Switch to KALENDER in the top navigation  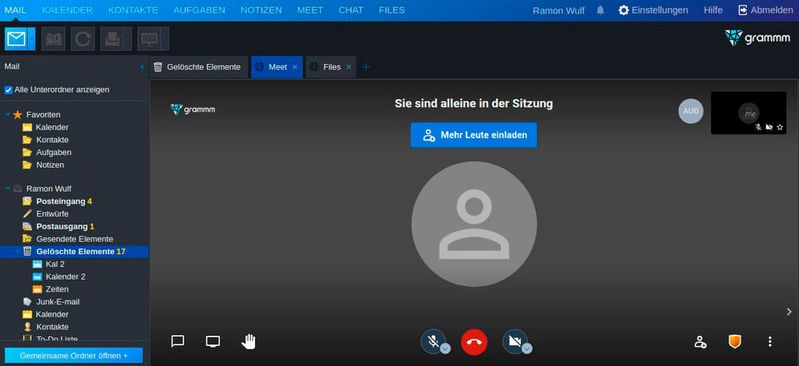[67, 10]
